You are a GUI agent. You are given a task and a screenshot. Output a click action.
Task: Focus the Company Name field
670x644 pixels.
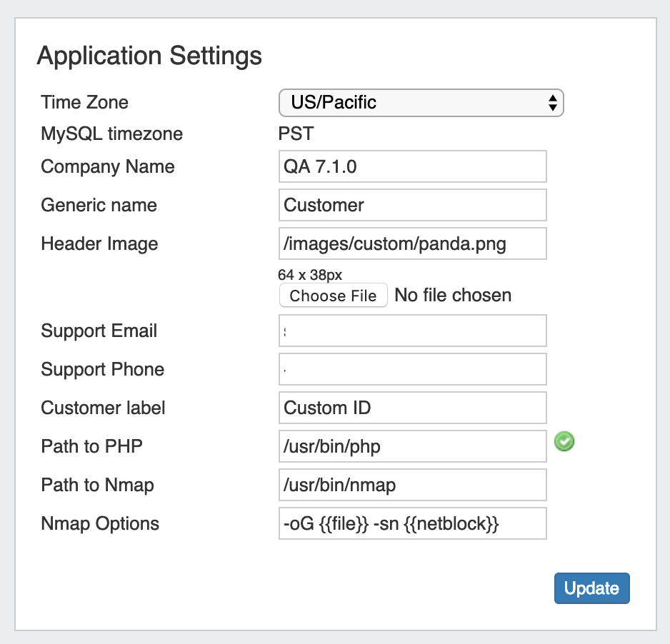412,166
